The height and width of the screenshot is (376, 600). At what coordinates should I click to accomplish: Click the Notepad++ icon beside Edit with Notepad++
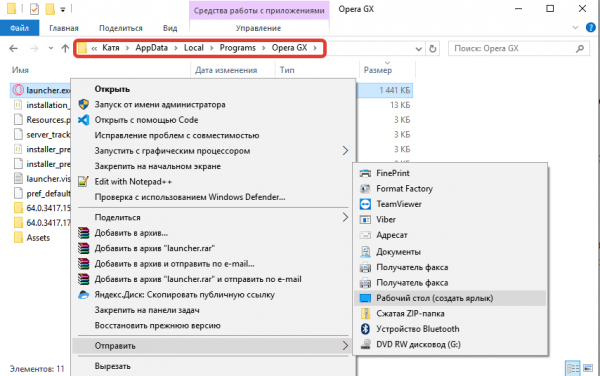[83, 181]
